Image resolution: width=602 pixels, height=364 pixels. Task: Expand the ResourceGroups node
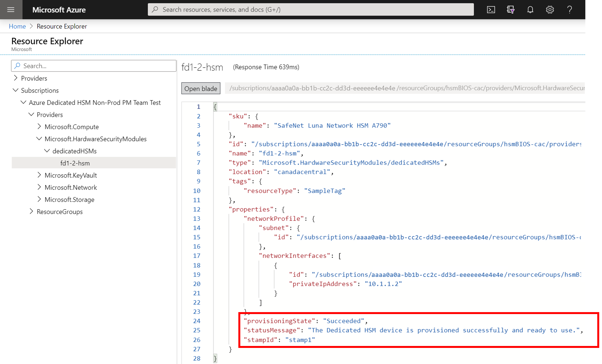[x=31, y=211]
